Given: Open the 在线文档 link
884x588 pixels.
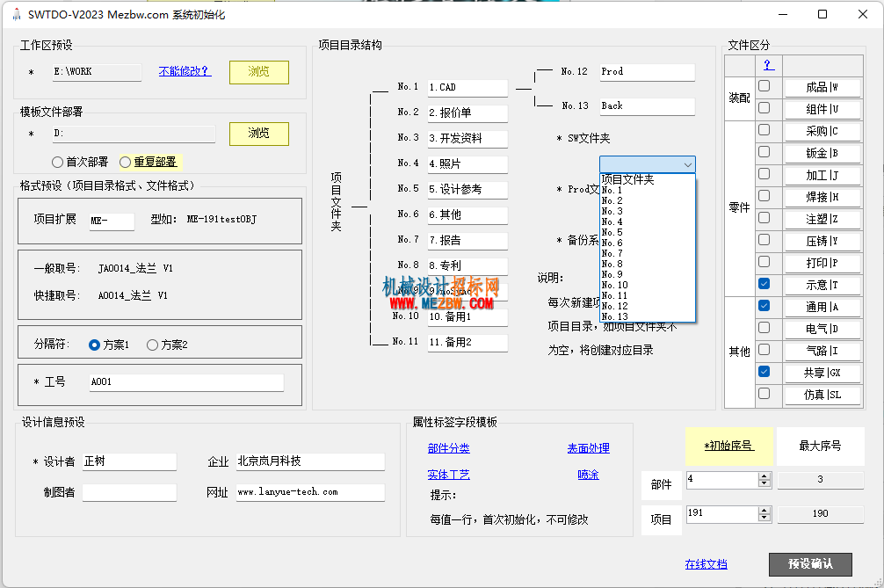Looking at the screenshot, I should click(706, 564).
